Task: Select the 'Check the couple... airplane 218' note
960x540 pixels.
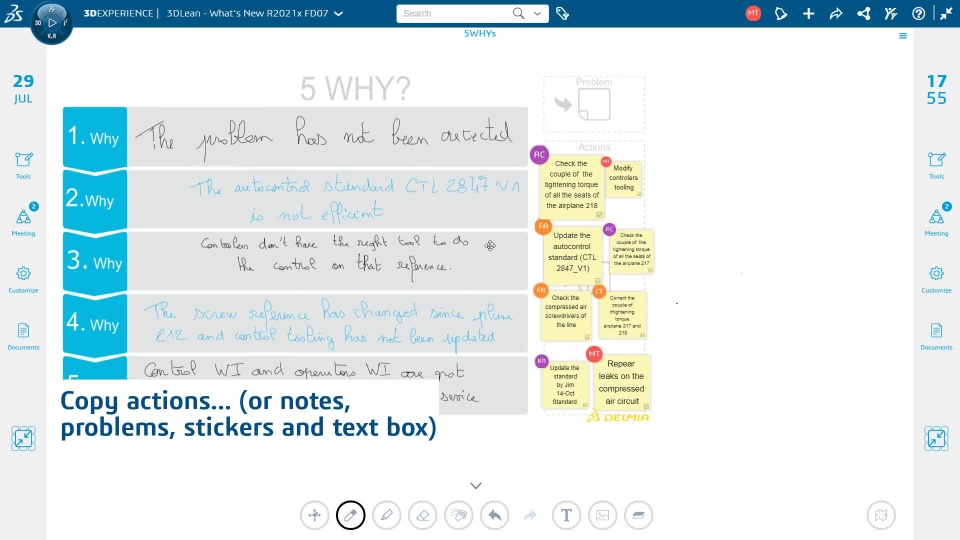Action: (572, 185)
